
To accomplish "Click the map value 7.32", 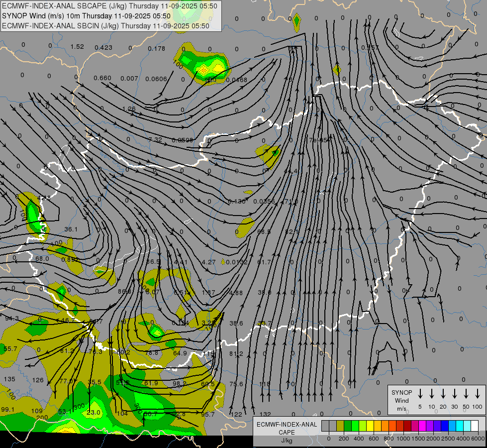I will 155,140.
